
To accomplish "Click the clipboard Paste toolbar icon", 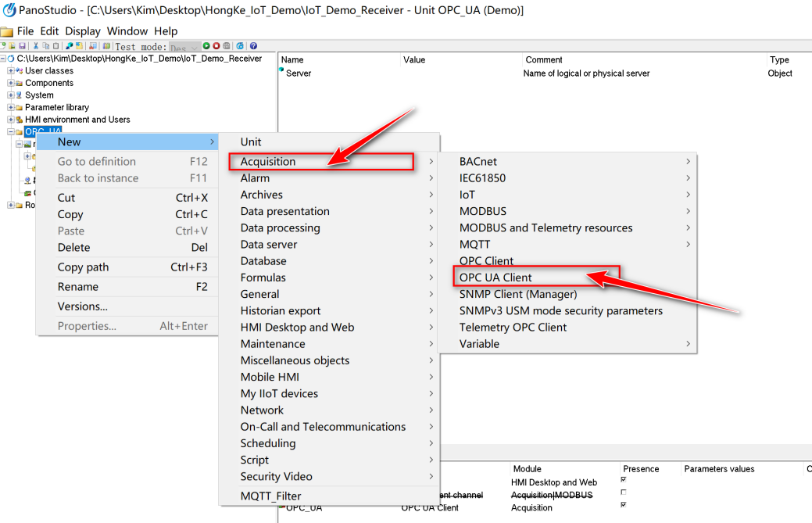I will [x=56, y=46].
